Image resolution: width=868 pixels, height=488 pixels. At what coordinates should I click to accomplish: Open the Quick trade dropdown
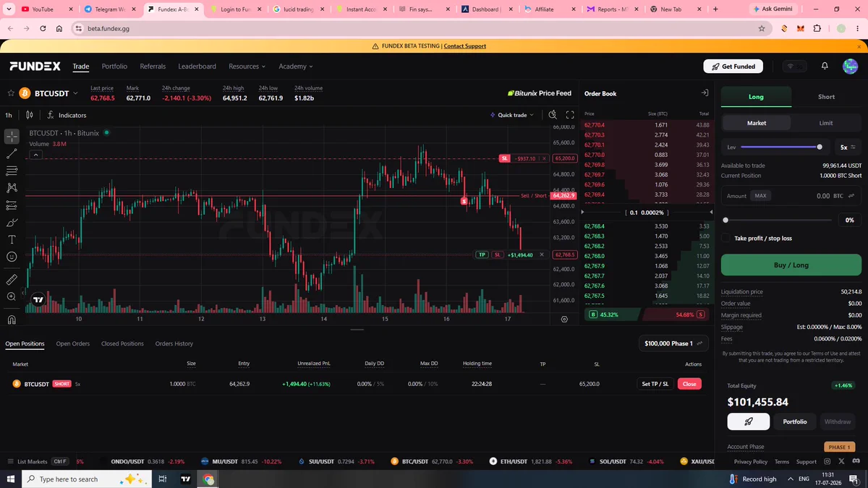pyautogui.click(x=511, y=115)
